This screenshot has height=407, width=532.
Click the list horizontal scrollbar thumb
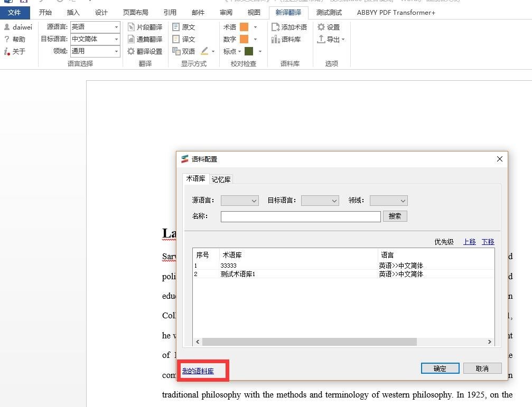coord(310,342)
